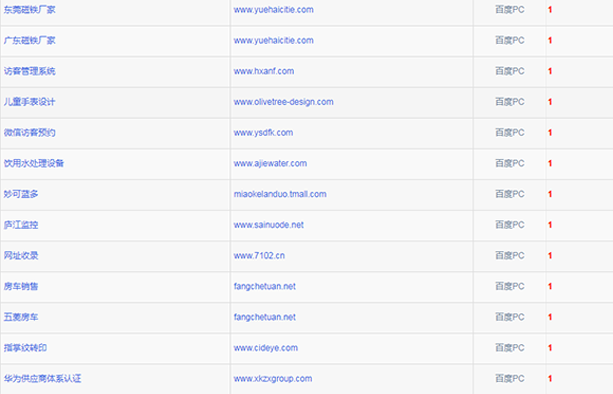Open the 微信访客预约 keyword link

[30, 133]
